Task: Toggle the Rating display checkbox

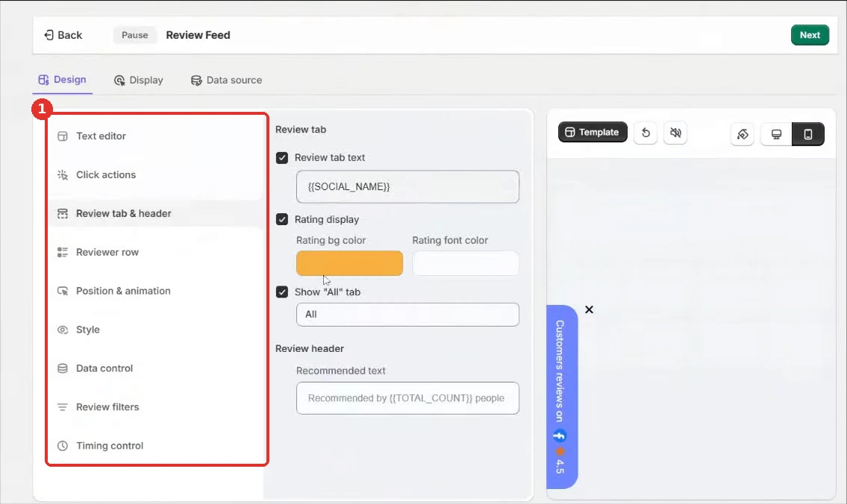Action: [x=282, y=219]
